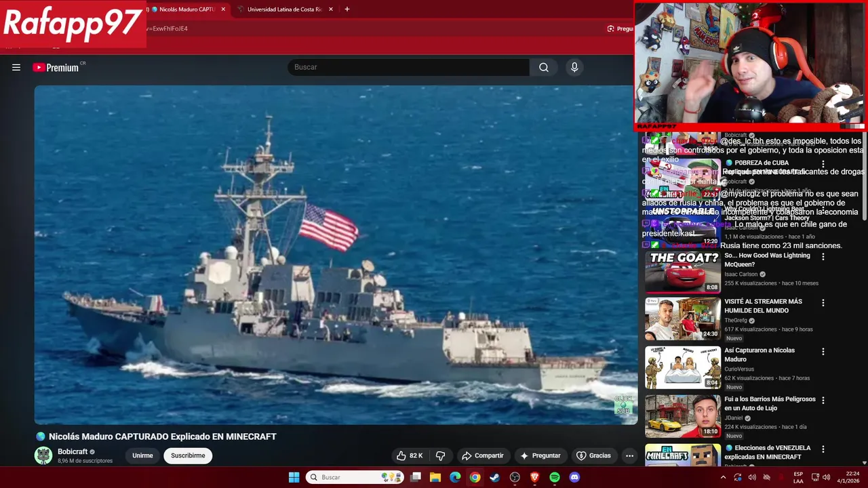Viewport: 868px width, 488px height.
Task: Open options menu for Elecciones de VENEZUELA video
Action: coord(823,449)
